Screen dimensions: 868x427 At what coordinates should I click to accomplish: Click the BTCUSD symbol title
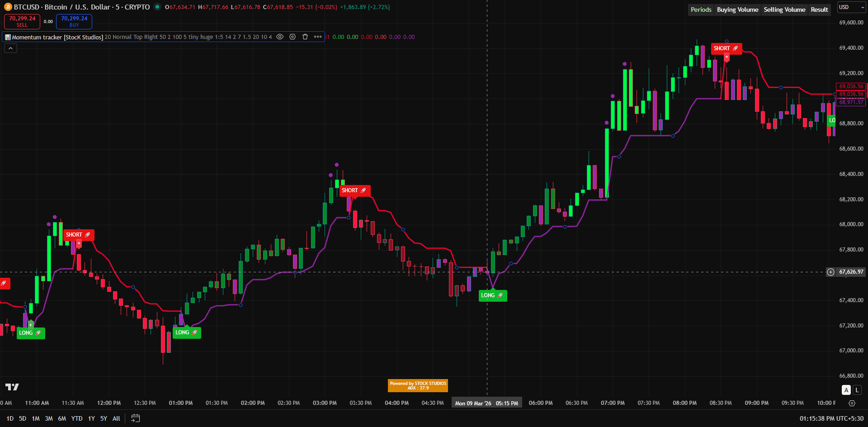(82, 7)
